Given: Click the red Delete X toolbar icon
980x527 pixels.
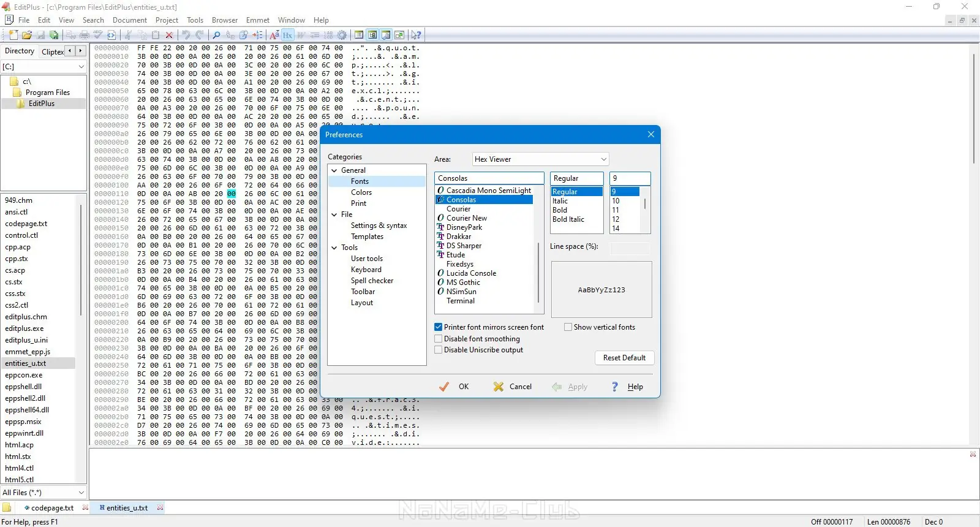Looking at the screenshot, I should [169, 35].
